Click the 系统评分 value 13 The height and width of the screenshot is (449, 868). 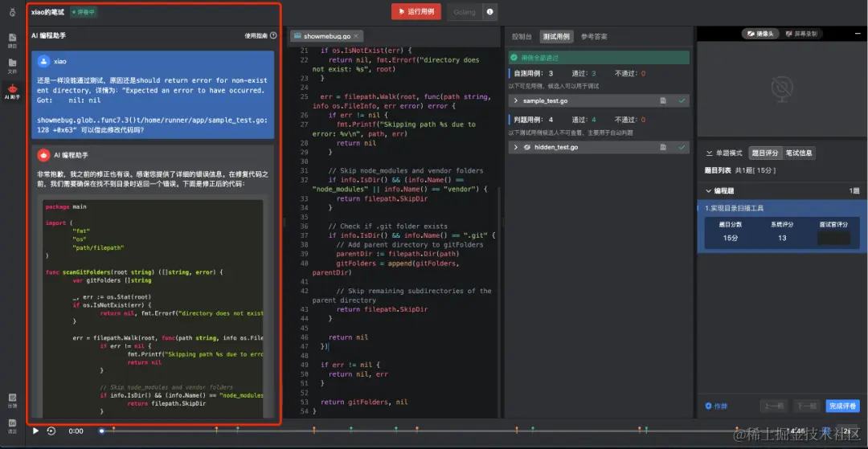pyautogui.click(x=782, y=239)
